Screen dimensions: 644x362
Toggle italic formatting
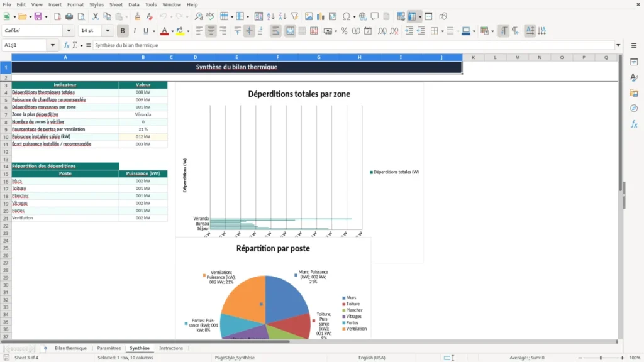pos(135,31)
